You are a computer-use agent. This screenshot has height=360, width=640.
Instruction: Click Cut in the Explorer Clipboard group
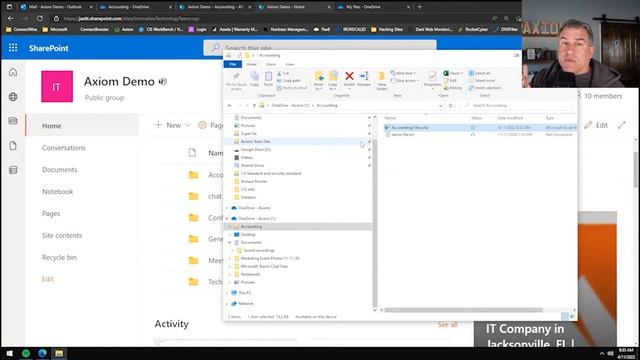pos(283,73)
